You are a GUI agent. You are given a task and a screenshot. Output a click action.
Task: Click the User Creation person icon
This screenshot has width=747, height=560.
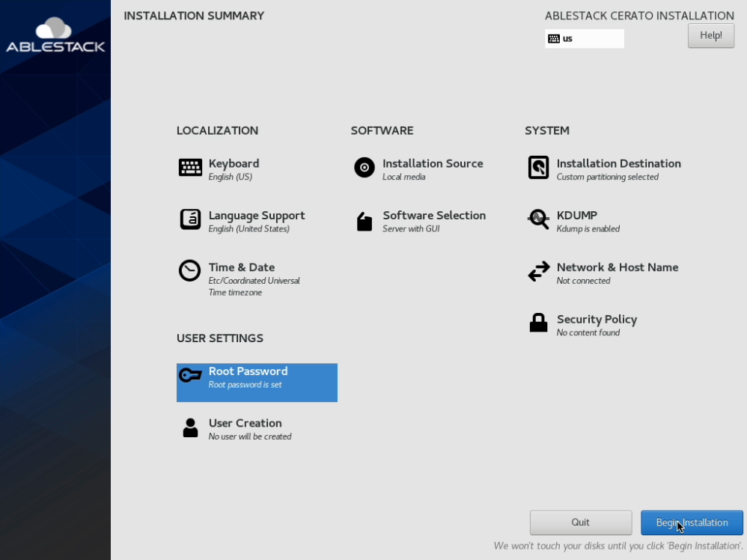click(190, 428)
